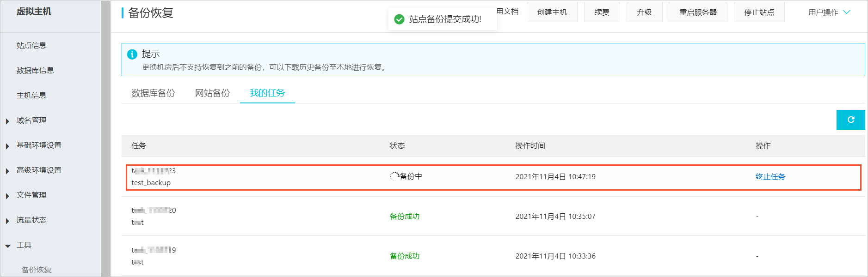The width and height of the screenshot is (868, 277).
Task: Switch to the 数据库备份 tab
Action: point(153,93)
